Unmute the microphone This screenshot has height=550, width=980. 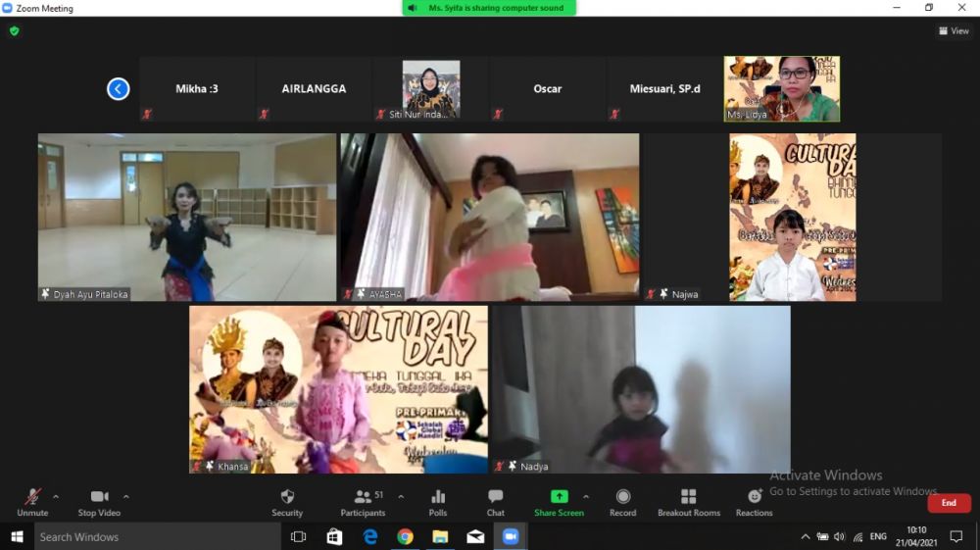point(32,503)
